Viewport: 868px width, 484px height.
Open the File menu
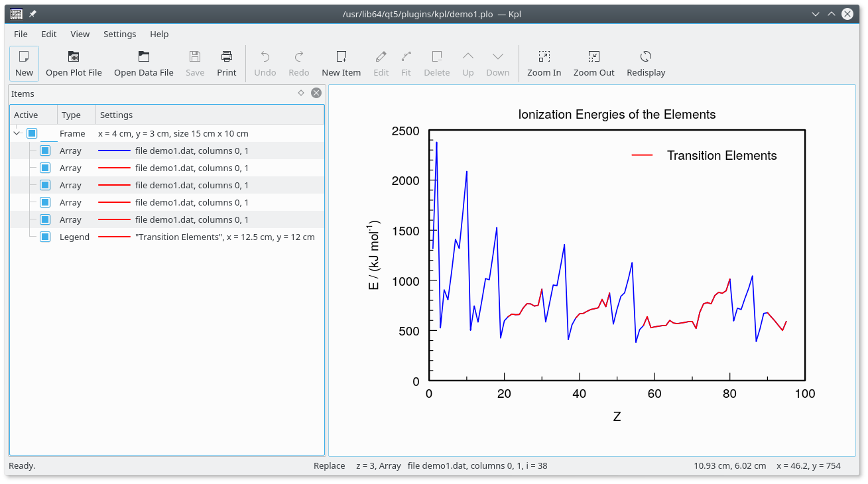click(x=21, y=34)
